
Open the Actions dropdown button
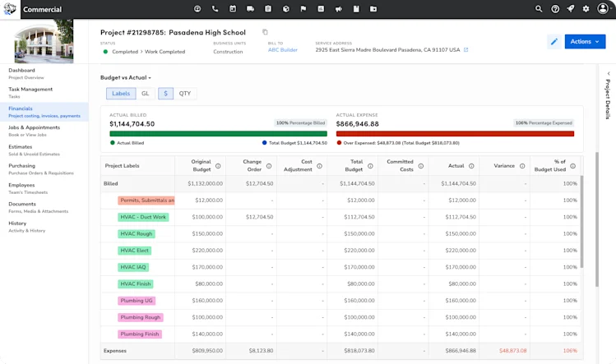coord(585,42)
